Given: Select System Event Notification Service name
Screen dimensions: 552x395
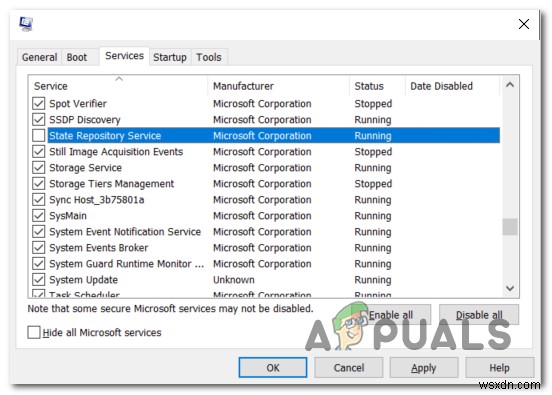Looking at the screenshot, I should [125, 232].
